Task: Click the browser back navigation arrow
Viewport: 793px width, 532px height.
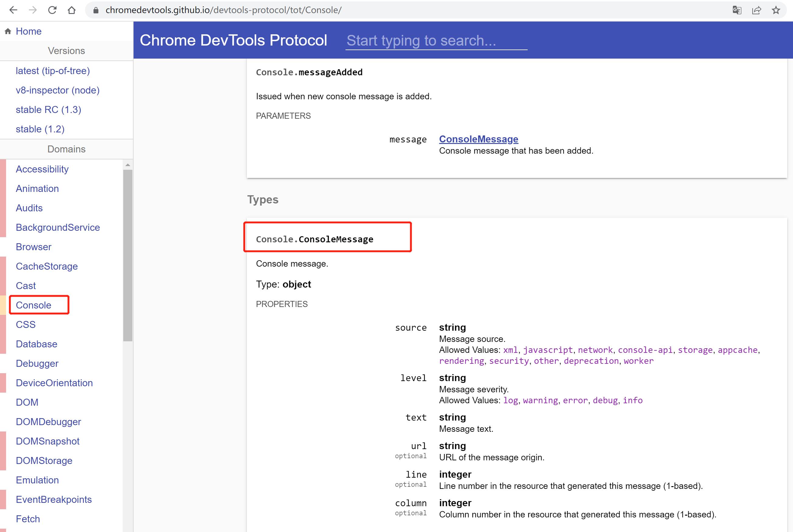Action: point(13,10)
